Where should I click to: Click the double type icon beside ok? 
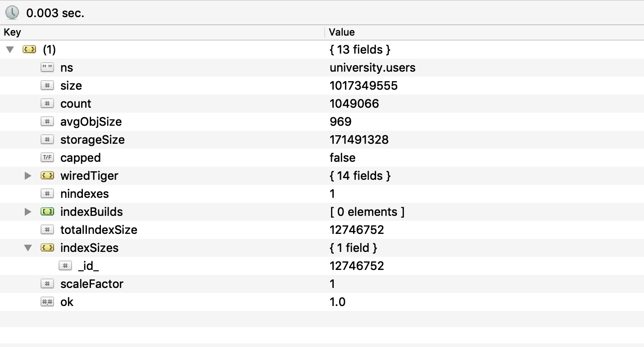pyautogui.click(x=47, y=302)
